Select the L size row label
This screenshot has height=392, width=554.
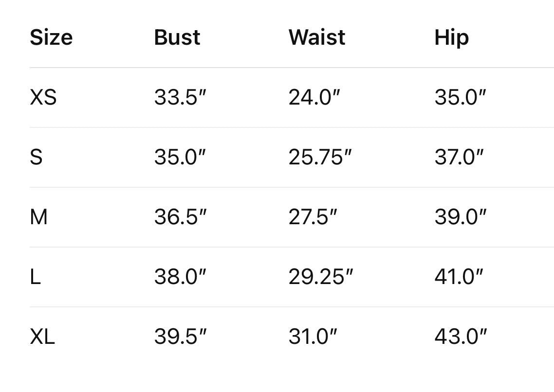point(35,277)
